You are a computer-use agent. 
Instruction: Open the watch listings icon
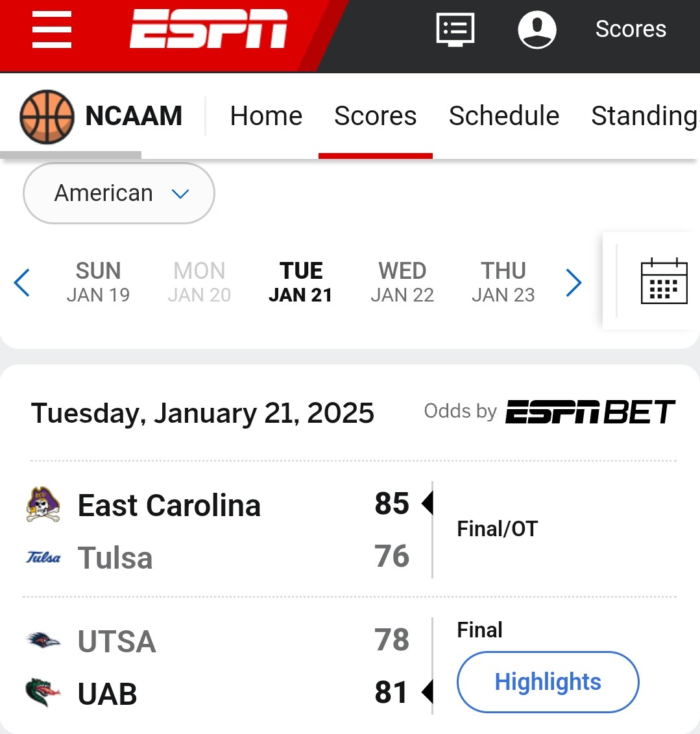pyautogui.click(x=455, y=29)
